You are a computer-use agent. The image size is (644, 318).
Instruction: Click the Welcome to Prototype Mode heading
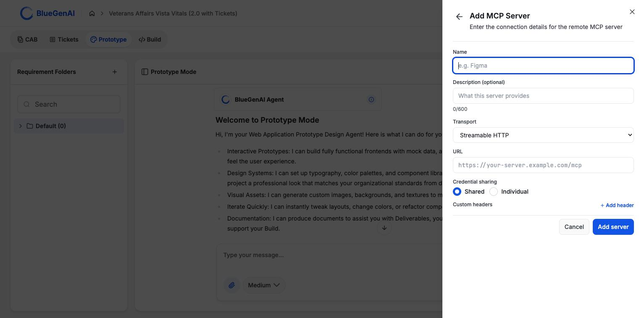tap(267, 120)
